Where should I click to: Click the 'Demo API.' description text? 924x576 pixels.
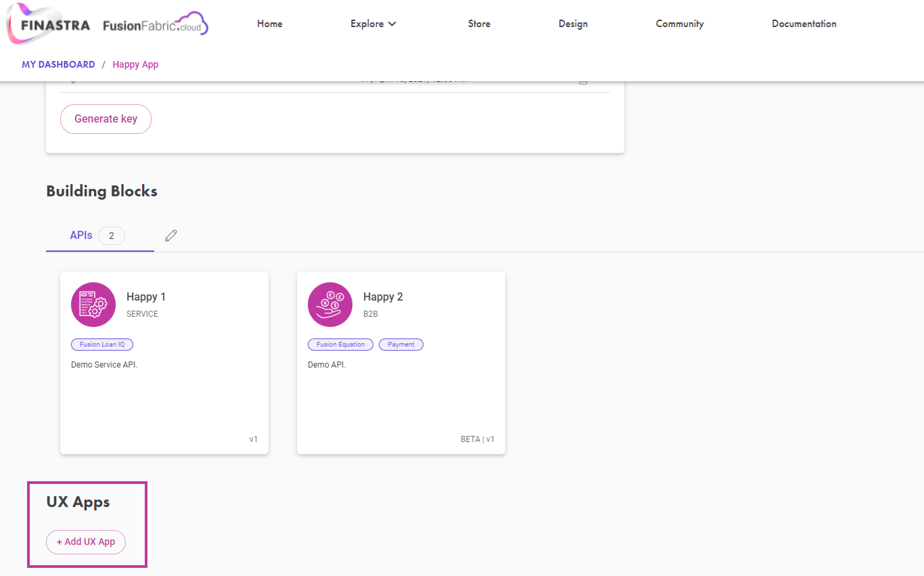[327, 365]
